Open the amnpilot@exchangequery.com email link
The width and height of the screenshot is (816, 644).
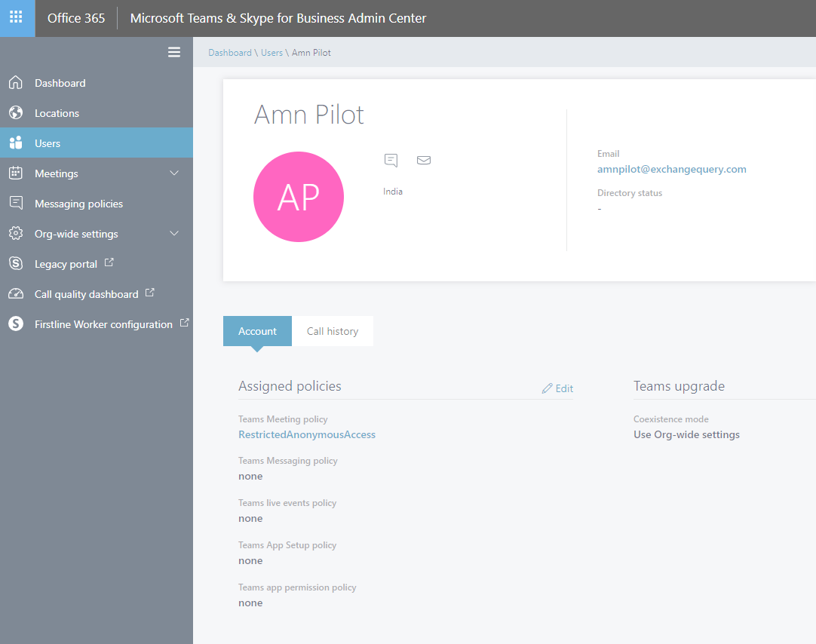coord(671,169)
